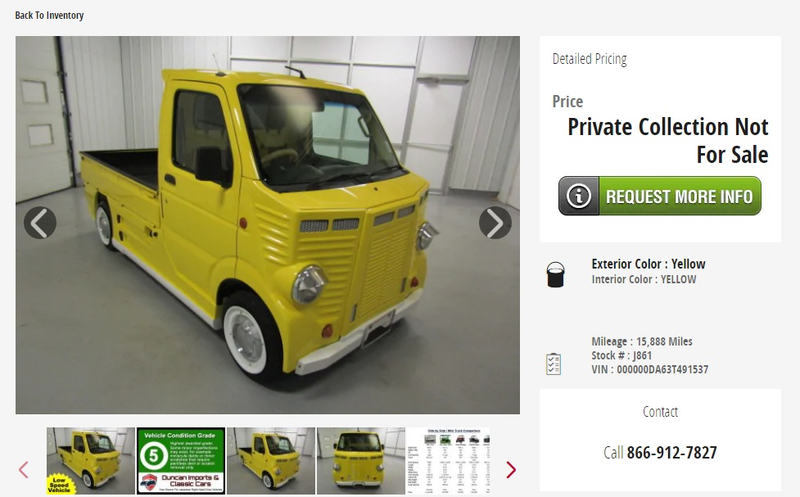
Task: Go back via Back To Inventory link
Action: click(49, 15)
